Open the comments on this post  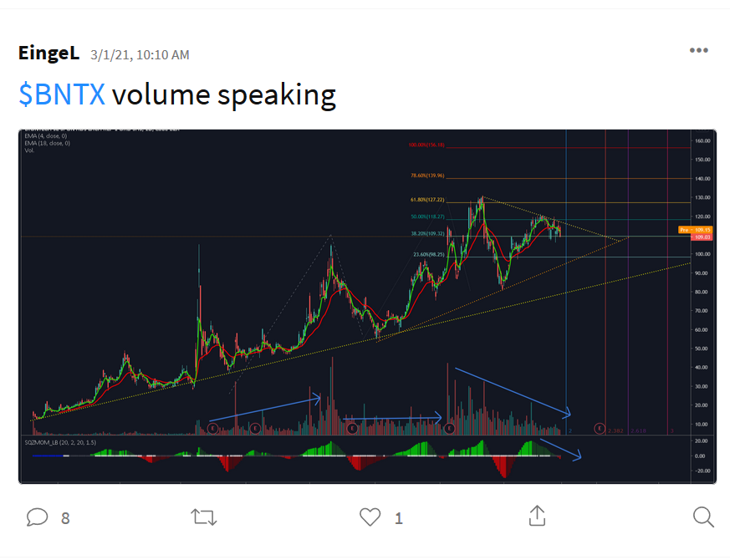37,517
